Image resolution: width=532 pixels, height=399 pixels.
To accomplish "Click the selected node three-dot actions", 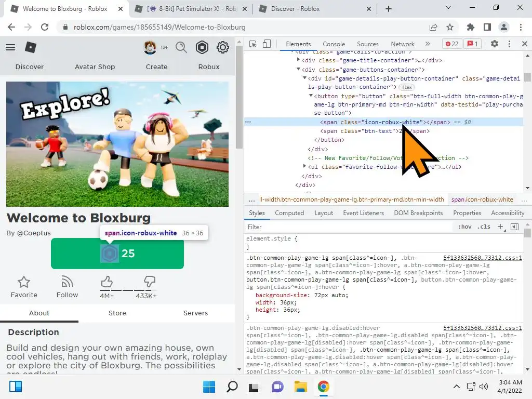I will [248, 122].
